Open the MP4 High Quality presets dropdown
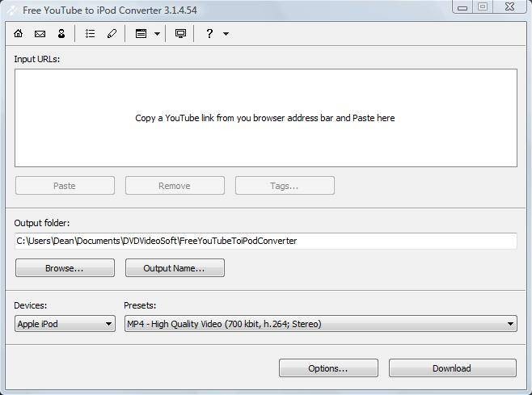This screenshot has width=532, height=395. 321,324
